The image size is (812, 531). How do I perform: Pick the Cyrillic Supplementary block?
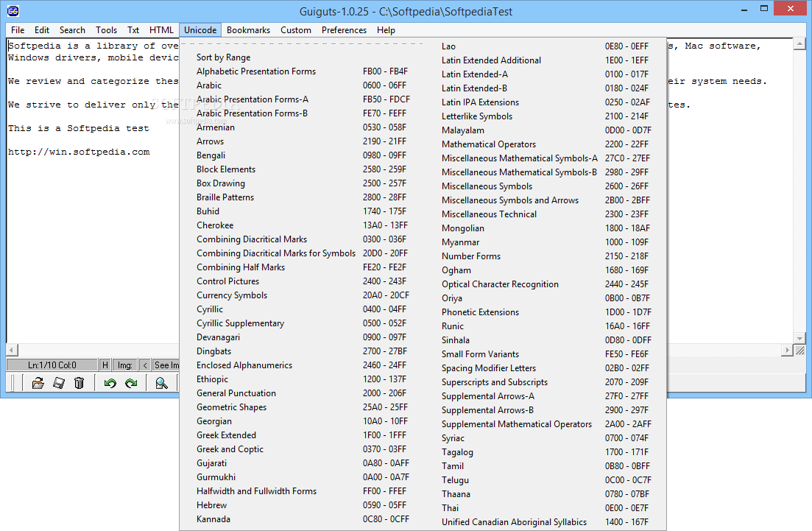304,323
